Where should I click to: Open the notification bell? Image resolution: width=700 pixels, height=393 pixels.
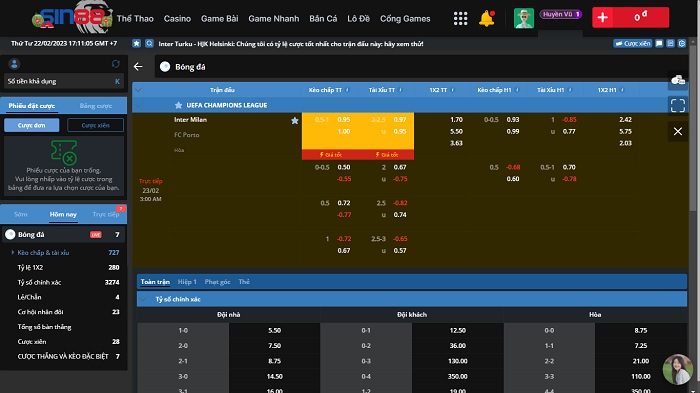(x=487, y=18)
